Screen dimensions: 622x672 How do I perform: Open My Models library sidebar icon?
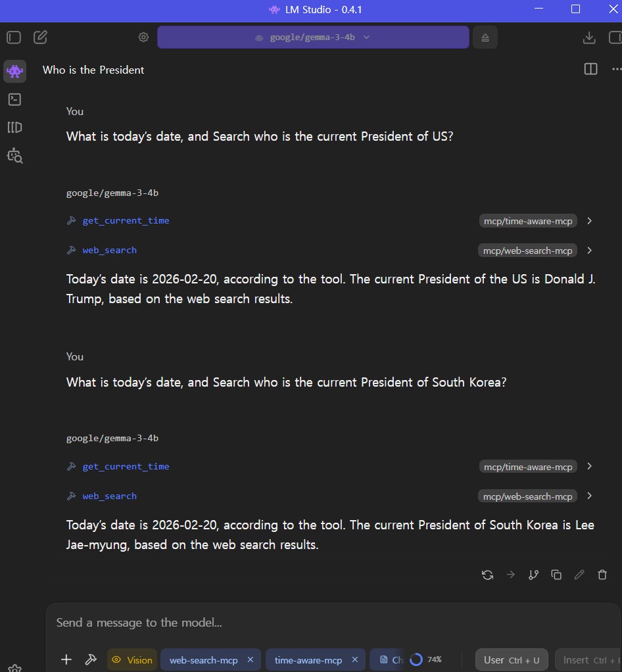14,128
